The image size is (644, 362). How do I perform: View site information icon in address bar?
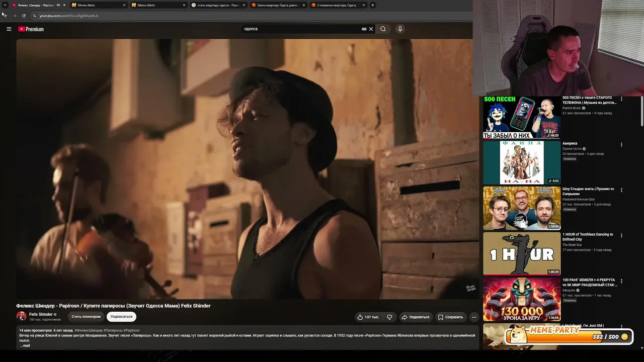(x=34, y=16)
